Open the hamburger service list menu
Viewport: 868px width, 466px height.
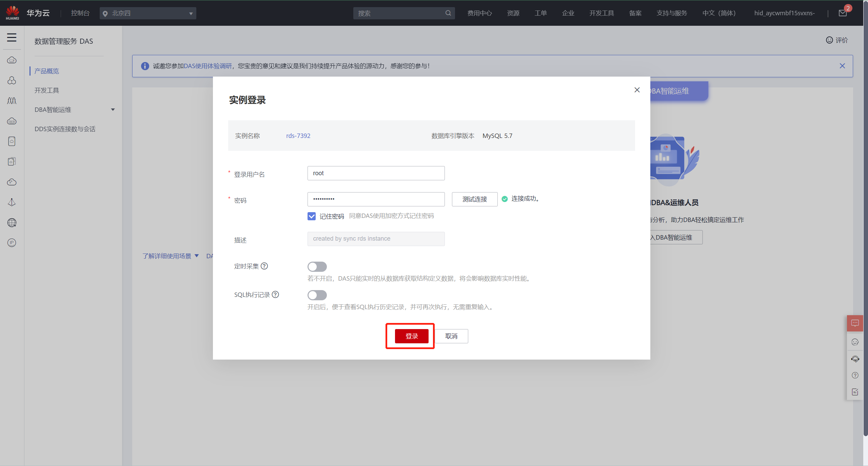pos(12,37)
